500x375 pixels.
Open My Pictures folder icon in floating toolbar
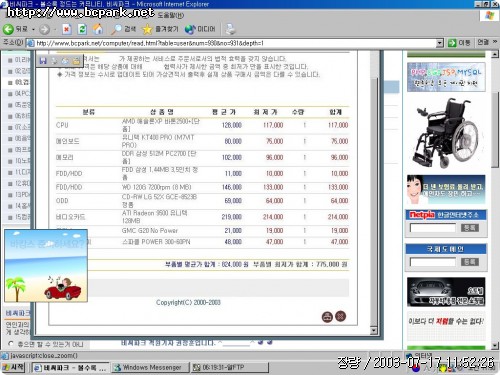(76, 61)
